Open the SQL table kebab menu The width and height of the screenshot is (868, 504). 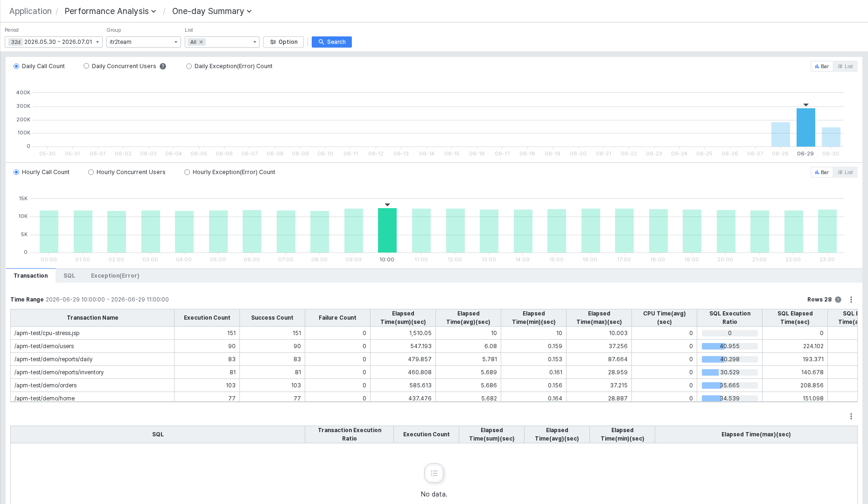[851, 416]
